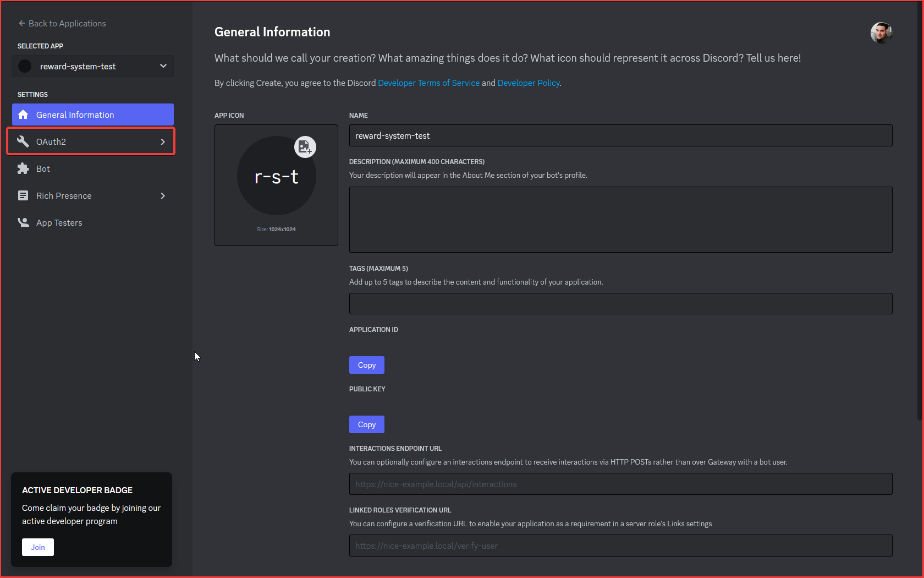Viewport: 924px width, 578px height.
Task: Click the selected app round icon
Action: coord(25,66)
